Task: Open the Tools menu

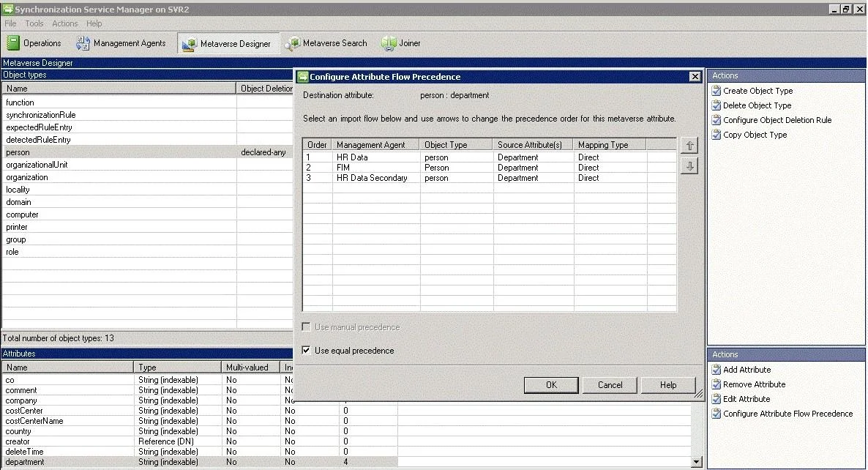Action: pyautogui.click(x=34, y=23)
